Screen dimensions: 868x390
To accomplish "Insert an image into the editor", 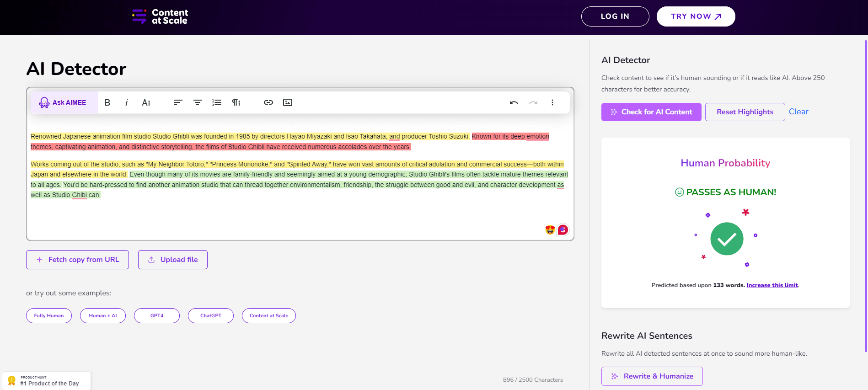I will click(288, 102).
